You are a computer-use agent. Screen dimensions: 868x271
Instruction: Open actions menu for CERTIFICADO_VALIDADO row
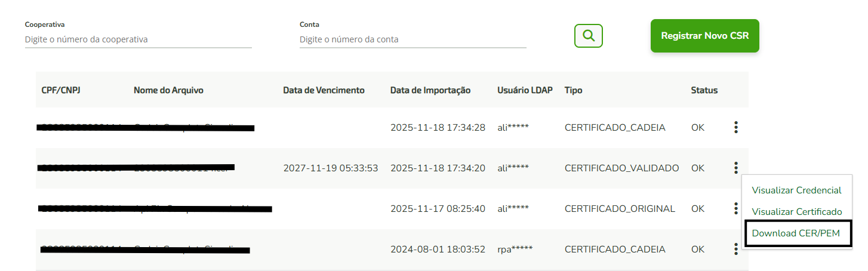(736, 168)
